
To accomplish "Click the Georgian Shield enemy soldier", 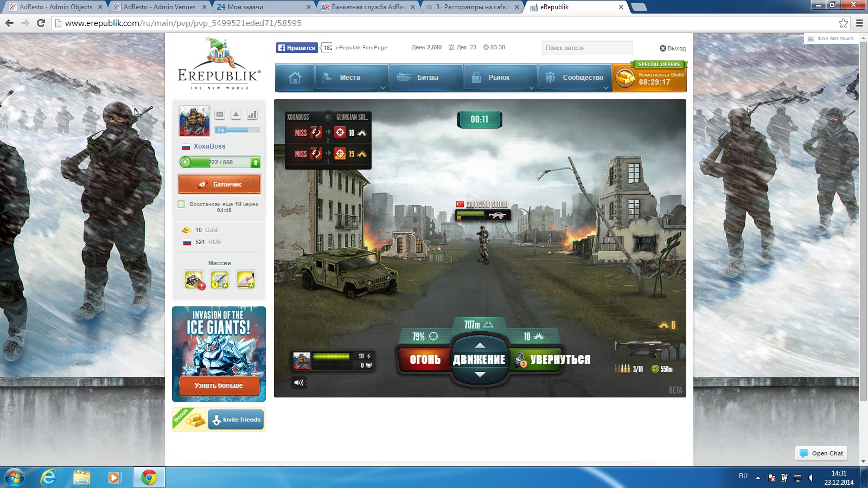I will (x=483, y=245).
